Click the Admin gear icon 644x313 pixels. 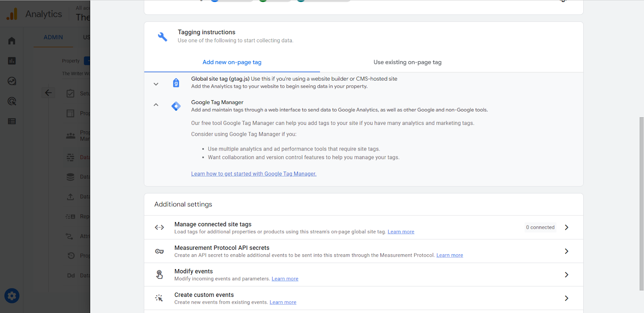point(12,296)
